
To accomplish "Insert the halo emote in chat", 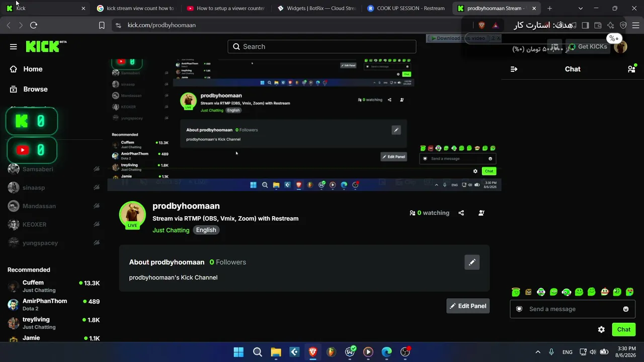I will tap(516, 292).
